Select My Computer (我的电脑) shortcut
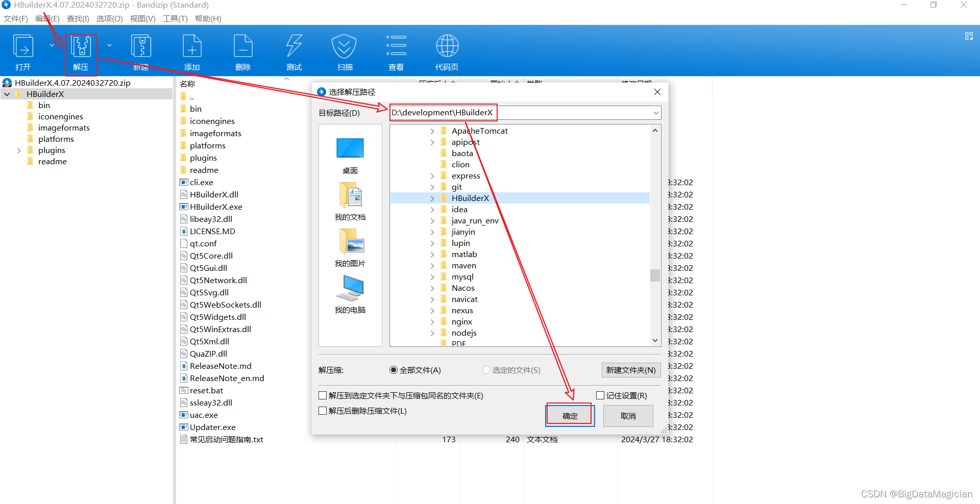The width and height of the screenshot is (980, 504). 350,295
